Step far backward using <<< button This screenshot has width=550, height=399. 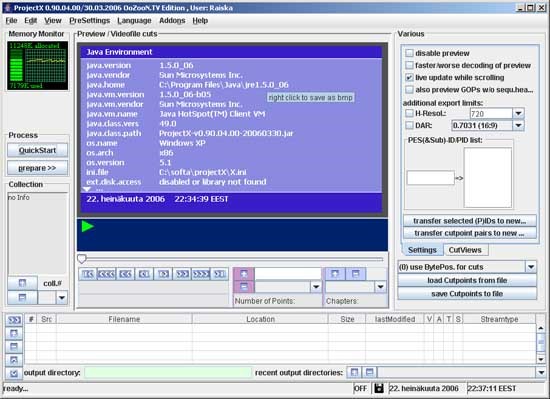click(x=106, y=274)
